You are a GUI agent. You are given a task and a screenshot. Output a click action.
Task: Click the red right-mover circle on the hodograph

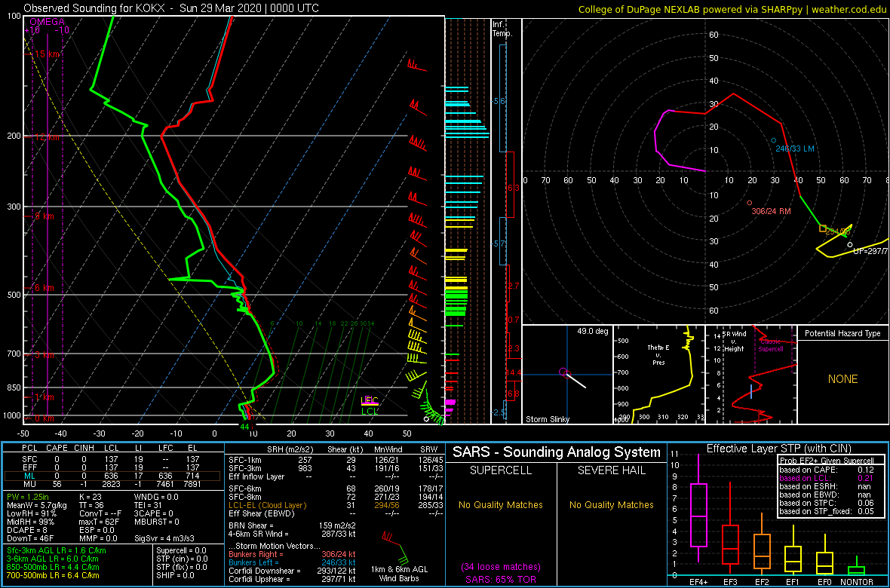[749, 203]
